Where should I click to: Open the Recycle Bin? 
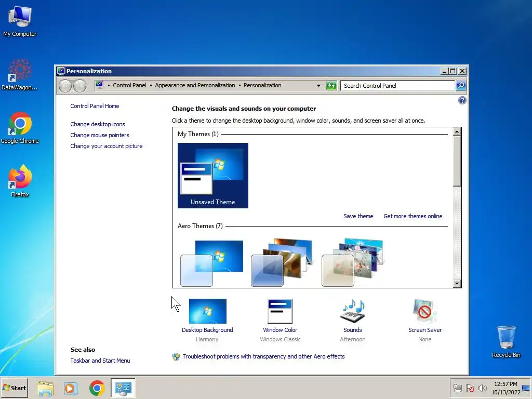[x=506, y=341]
